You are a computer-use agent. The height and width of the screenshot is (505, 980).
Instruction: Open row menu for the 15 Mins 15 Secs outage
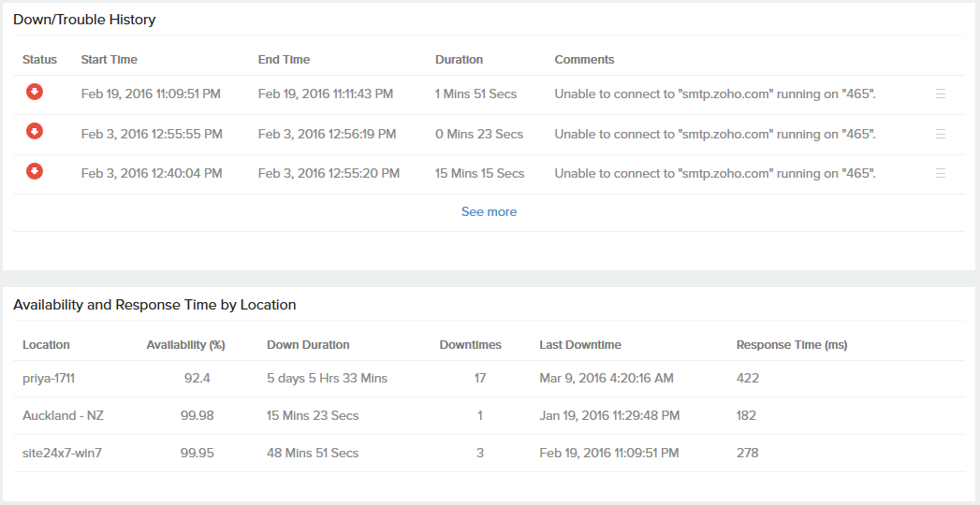[941, 173]
